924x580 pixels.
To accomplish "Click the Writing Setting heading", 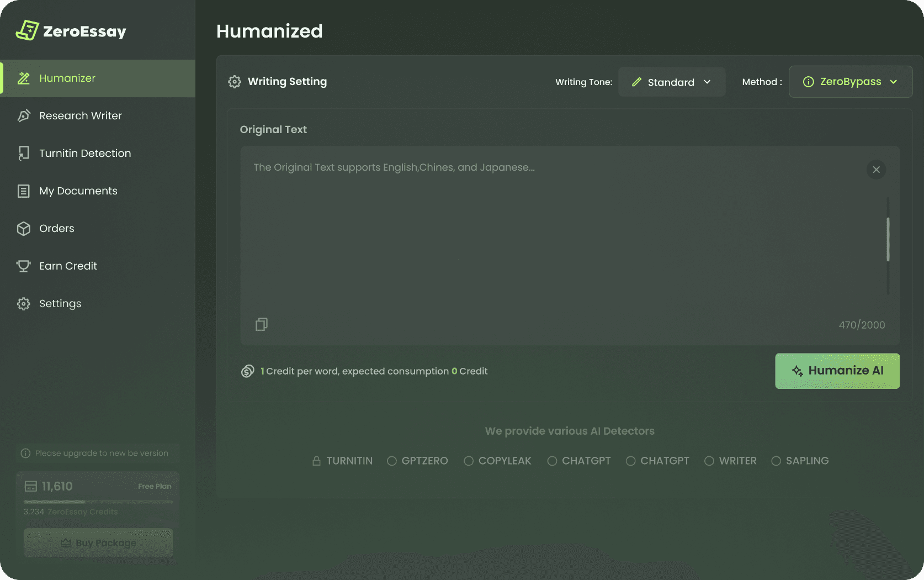I will coord(287,82).
